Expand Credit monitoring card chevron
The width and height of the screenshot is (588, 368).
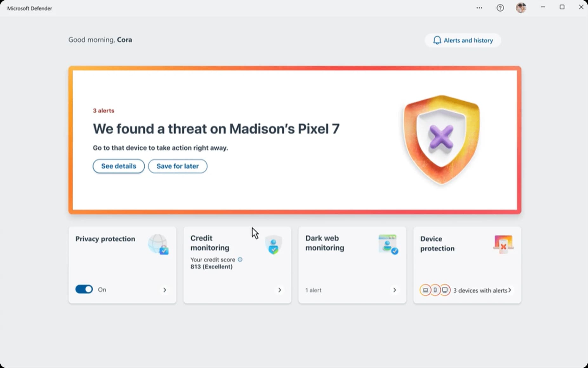pyautogui.click(x=280, y=290)
